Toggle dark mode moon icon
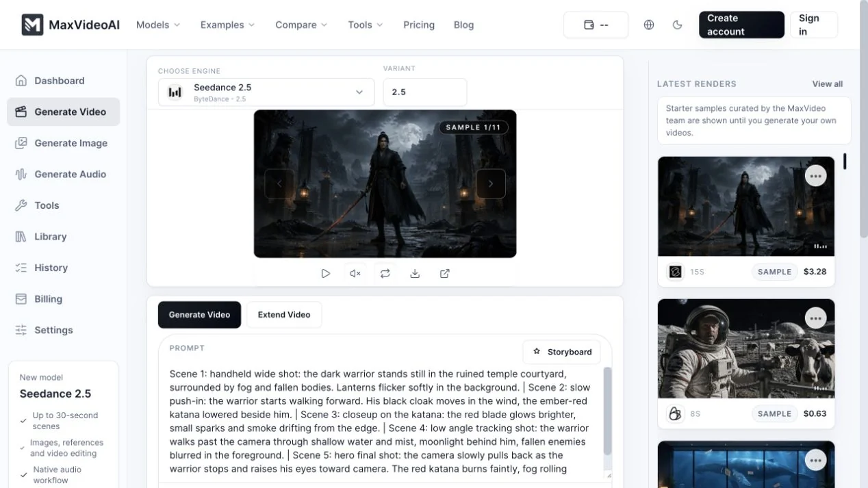 (x=678, y=25)
